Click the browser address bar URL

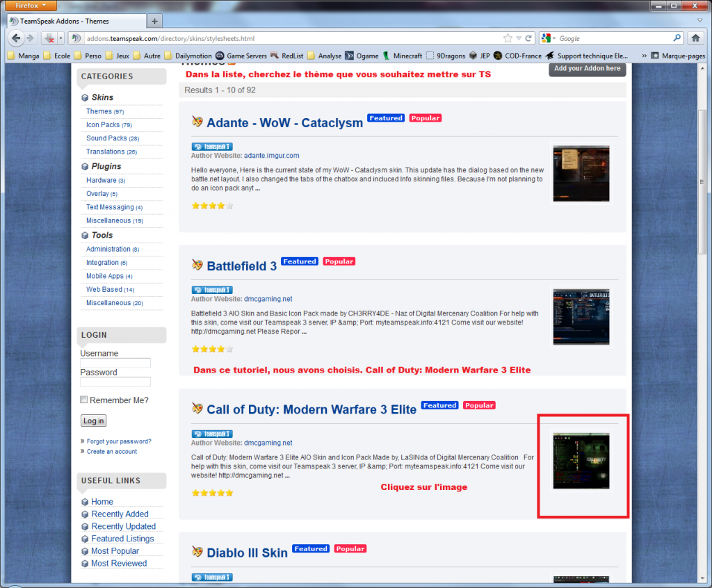tap(170, 39)
